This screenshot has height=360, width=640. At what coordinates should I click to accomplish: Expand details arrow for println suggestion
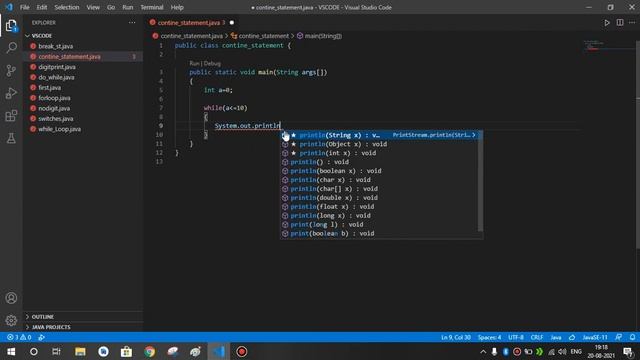[473, 135]
